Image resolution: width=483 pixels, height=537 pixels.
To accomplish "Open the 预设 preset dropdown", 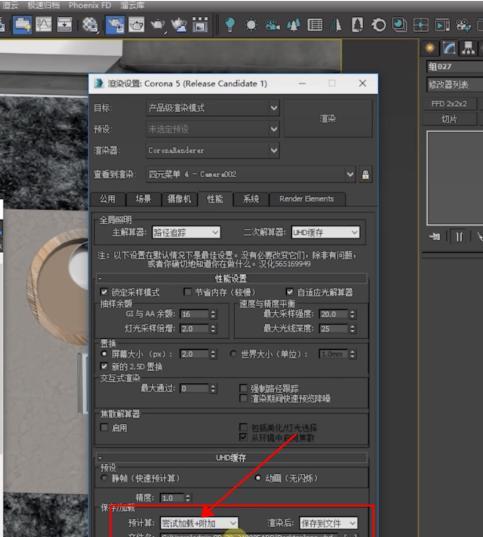I will 213,129.
